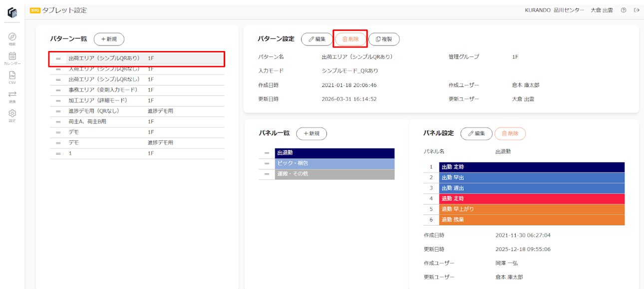Grab the handle of ピック・梱包 panel row
644x289 pixels.
click(267, 163)
